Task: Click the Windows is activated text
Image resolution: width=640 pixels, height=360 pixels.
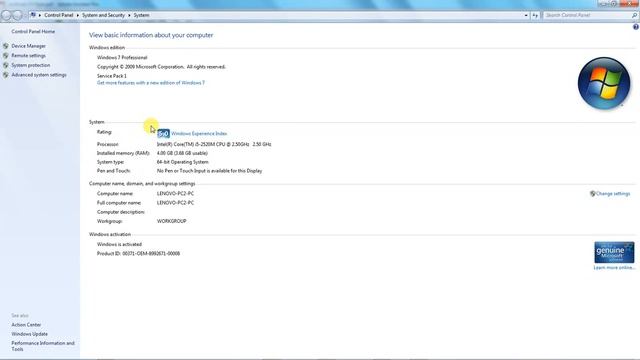Action: click(x=119, y=244)
